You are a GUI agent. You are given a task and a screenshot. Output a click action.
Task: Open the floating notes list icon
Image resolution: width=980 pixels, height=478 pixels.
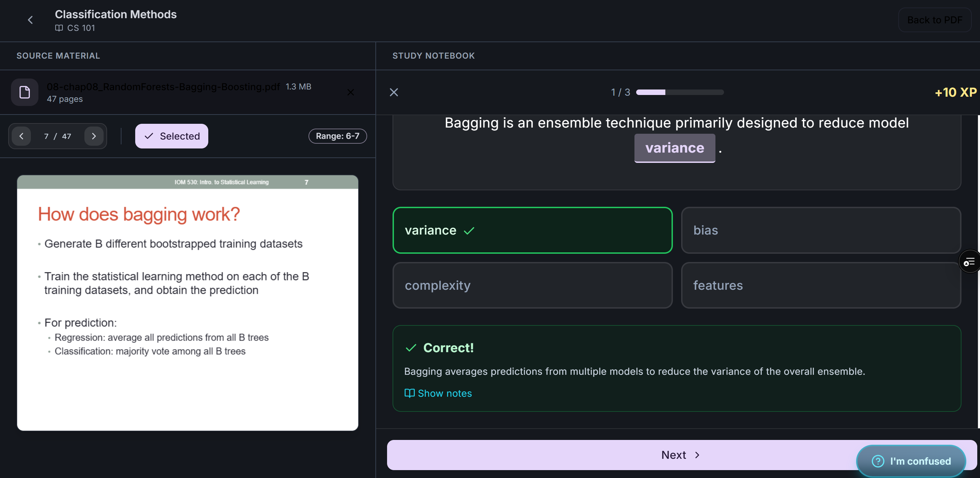(x=969, y=262)
